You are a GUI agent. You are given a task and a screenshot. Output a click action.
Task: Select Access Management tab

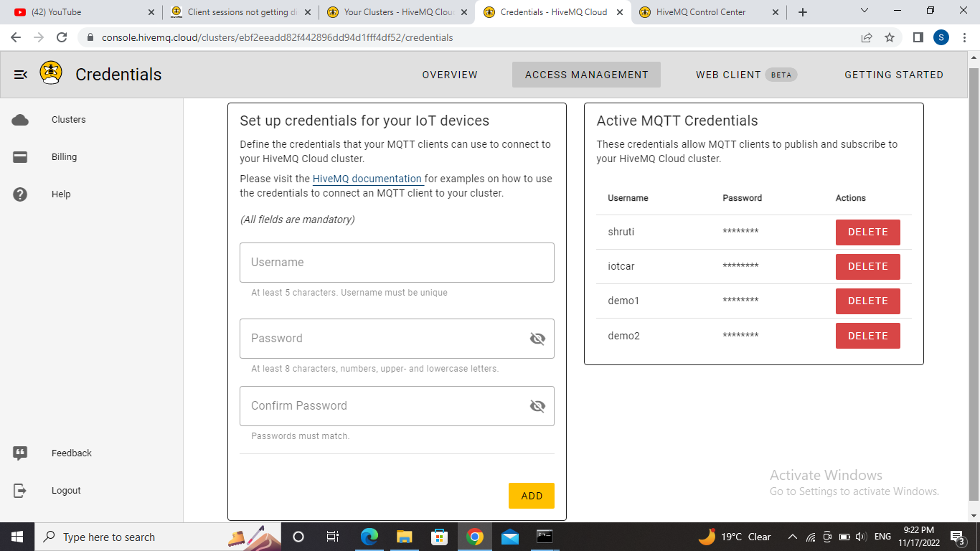click(x=586, y=75)
